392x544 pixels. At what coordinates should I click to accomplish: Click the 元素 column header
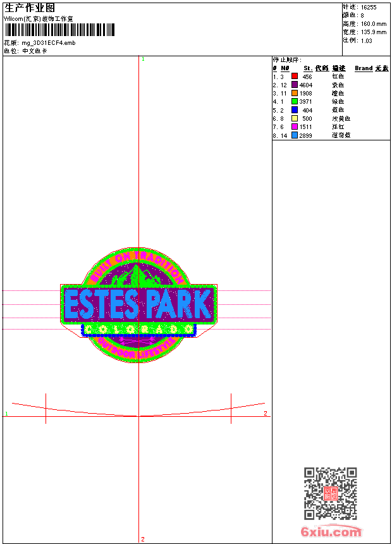(382, 68)
